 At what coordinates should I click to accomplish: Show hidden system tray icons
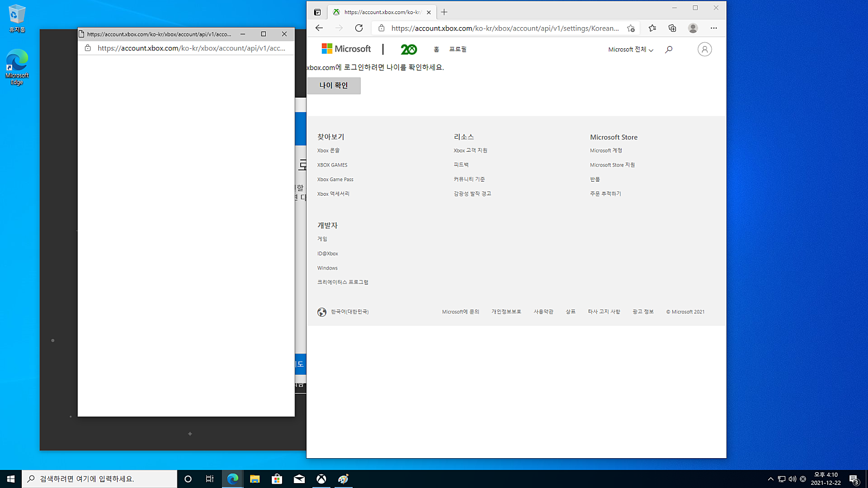(770, 479)
